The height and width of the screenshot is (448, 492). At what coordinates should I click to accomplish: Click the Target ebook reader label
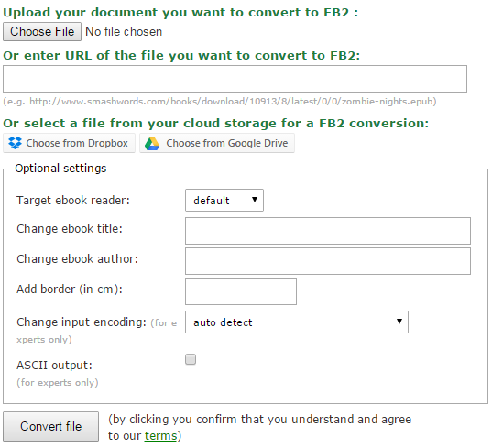pyautogui.click(x=73, y=200)
